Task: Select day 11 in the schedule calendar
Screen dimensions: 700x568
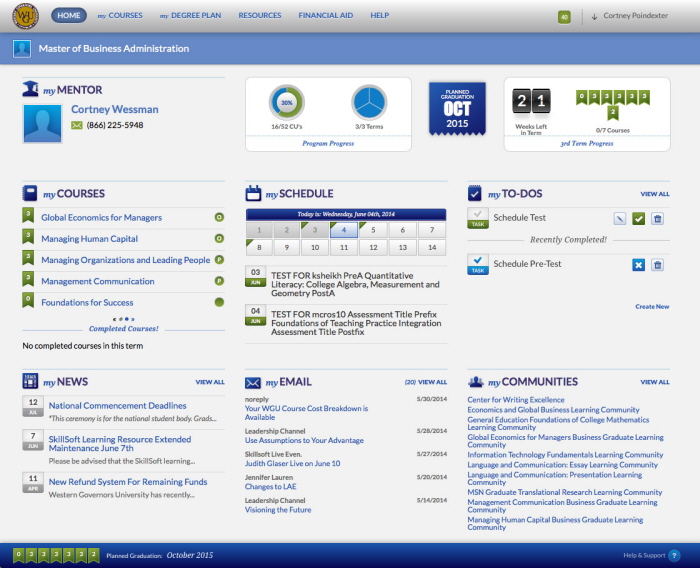Action: point(345,247)
